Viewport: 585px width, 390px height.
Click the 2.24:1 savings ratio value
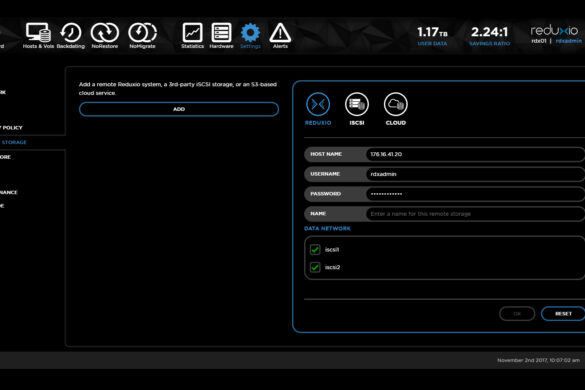point(489,32)
